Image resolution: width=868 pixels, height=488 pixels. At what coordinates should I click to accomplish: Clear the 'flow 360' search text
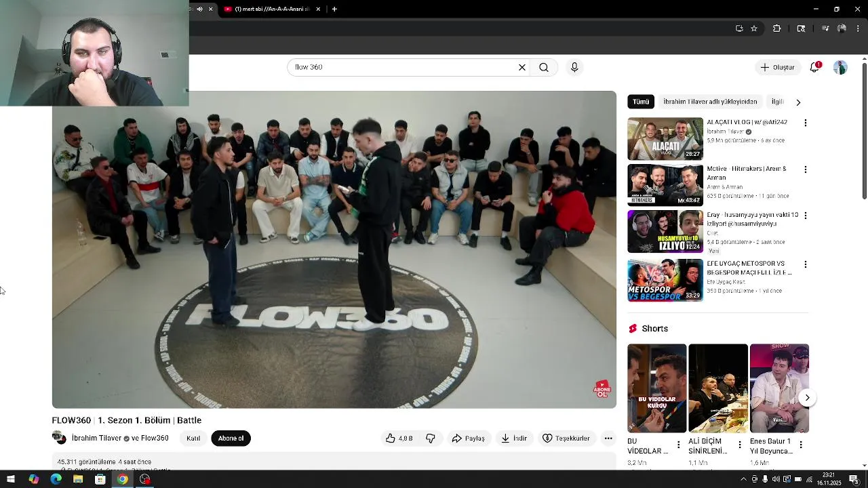522,67
